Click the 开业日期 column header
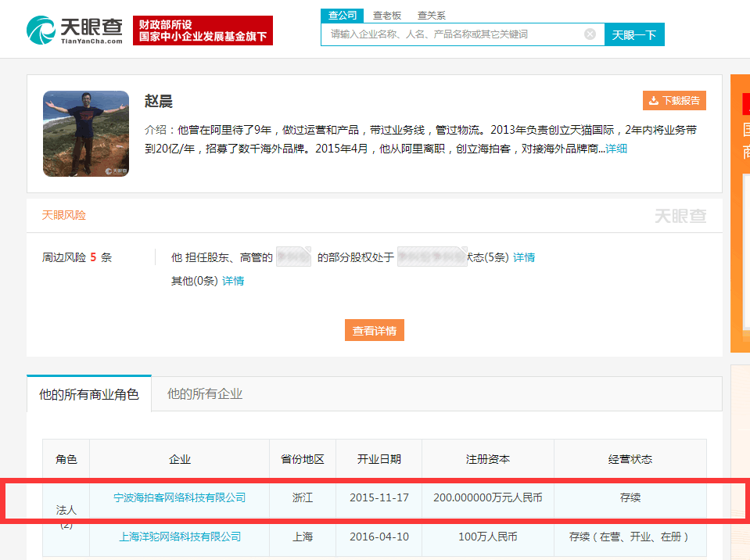This screenshot has height=560, width=750. [379, 459]
